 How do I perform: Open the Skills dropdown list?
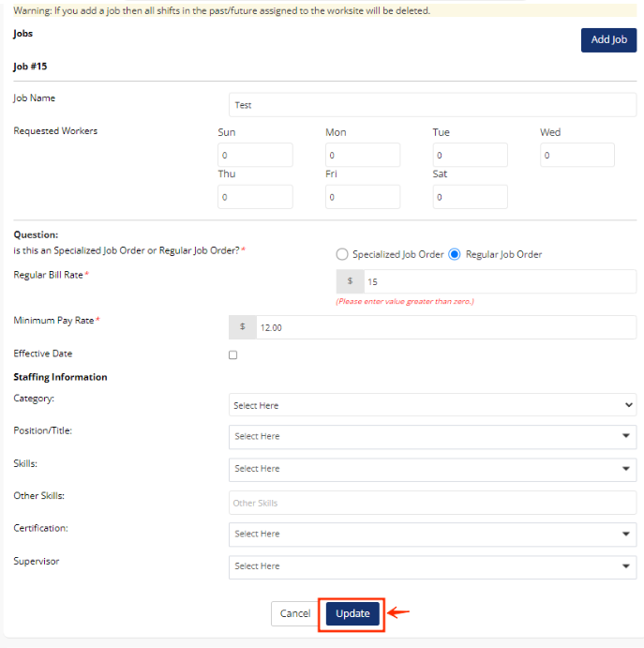[432, 469]
